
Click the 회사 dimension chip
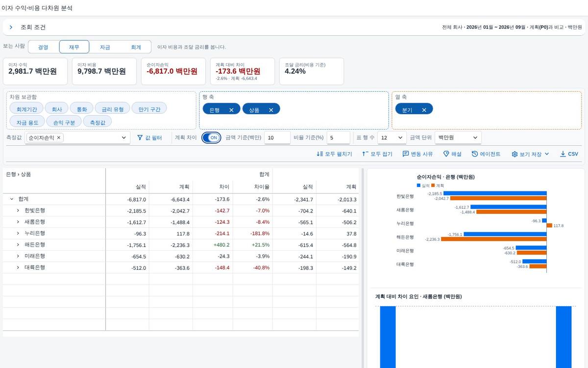point(57,109)
